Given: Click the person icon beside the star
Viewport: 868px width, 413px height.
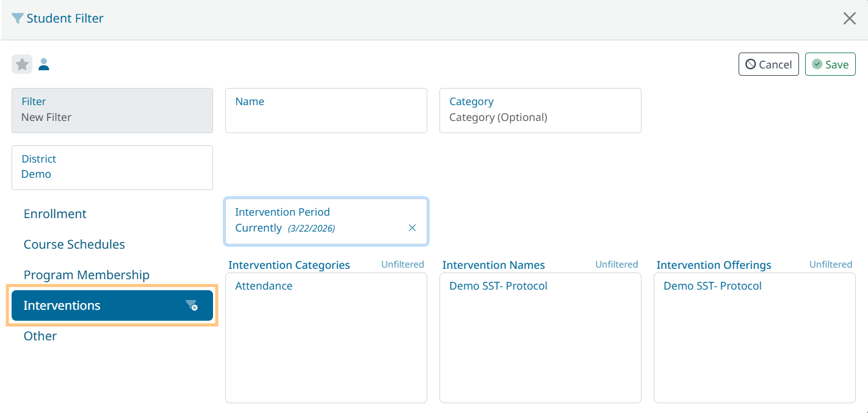Looking at the screenshot, I should (x=44, y=64).
